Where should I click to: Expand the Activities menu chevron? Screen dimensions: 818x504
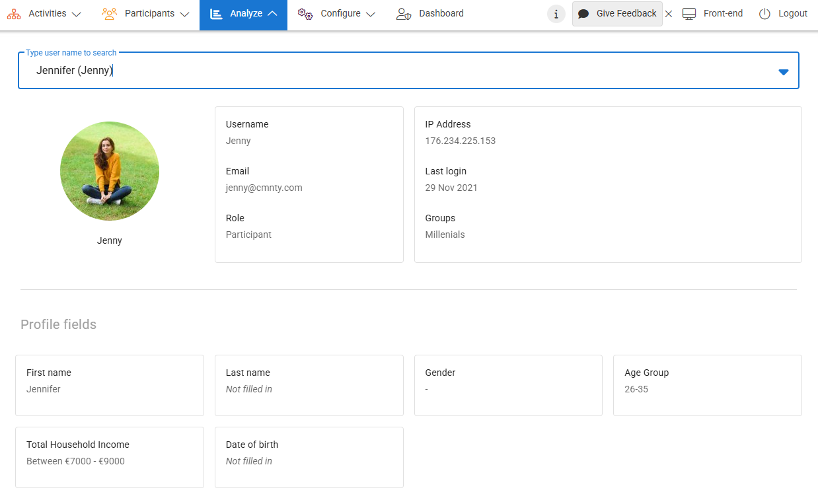click(76, 14)
